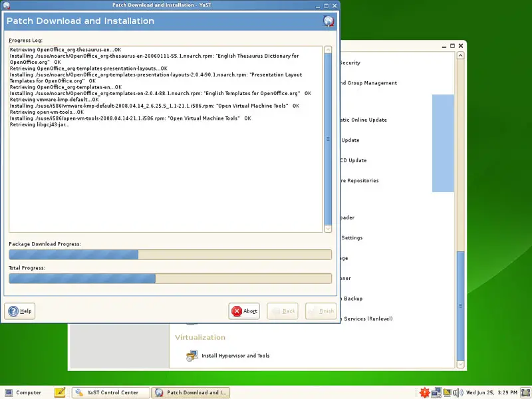Click scroll-up arrow in YaST Control Center
The height and width of the screenshot is (399, 532).
pyautogui.click(x=460, y=55)
